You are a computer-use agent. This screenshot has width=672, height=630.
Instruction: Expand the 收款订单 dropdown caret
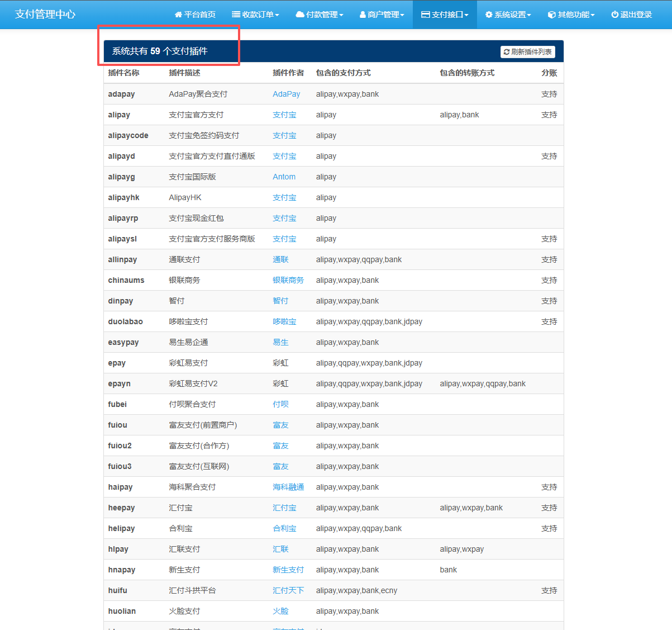click(x=277, y=15)
